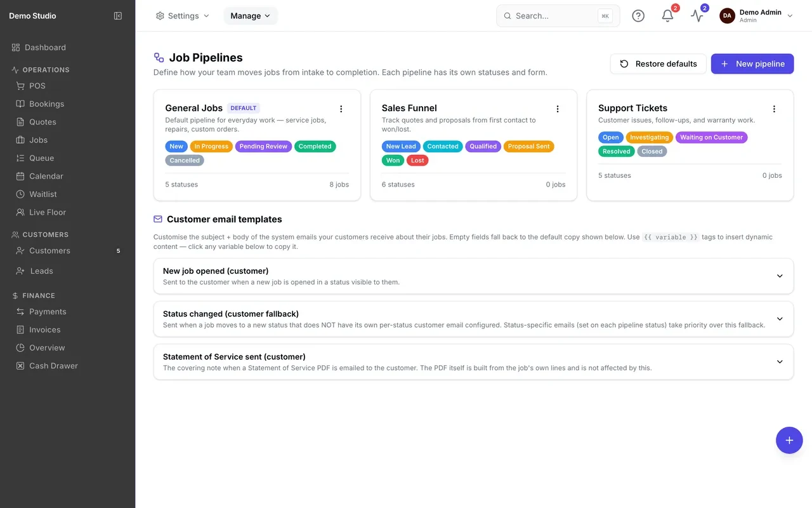Click the Payments arrows icon
The width and height of the screenshot is (812, 508).
point(20,312)
